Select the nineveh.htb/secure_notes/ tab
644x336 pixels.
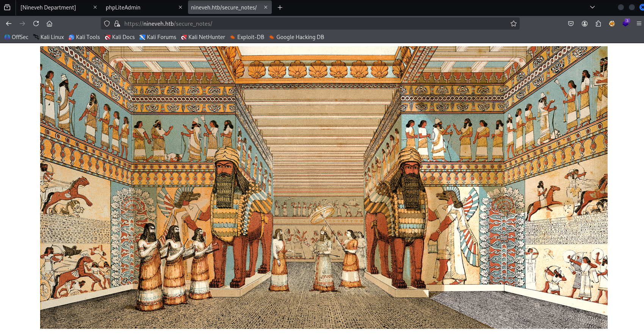(x=229, y=7)
